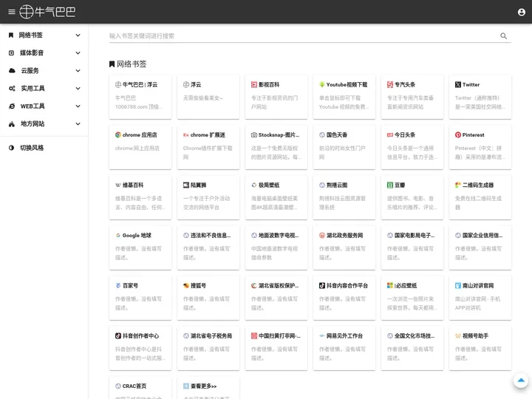The image size is (532, 399).
Task: Open the 网易见外工作台 card title
Action: tap(344, 335)
